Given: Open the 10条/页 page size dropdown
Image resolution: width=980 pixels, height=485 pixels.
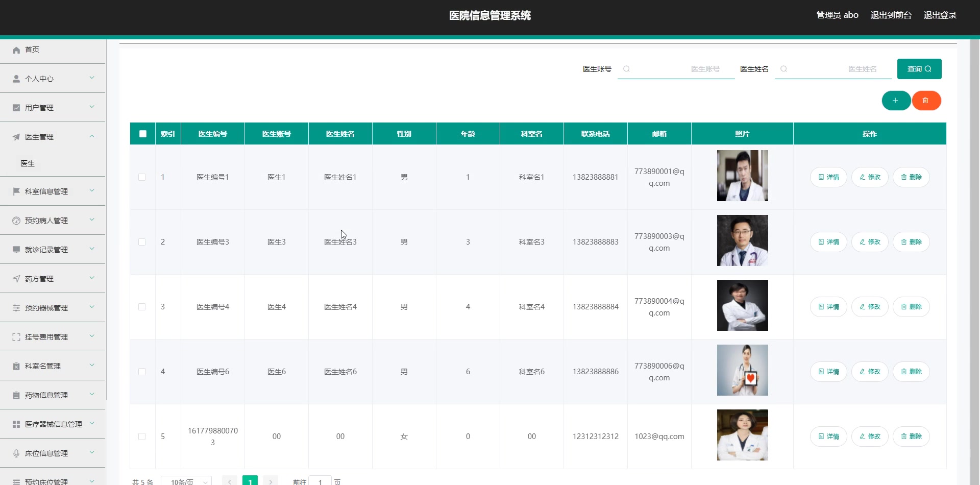Looking at the screenshot, I should click(x=186, y=480).
